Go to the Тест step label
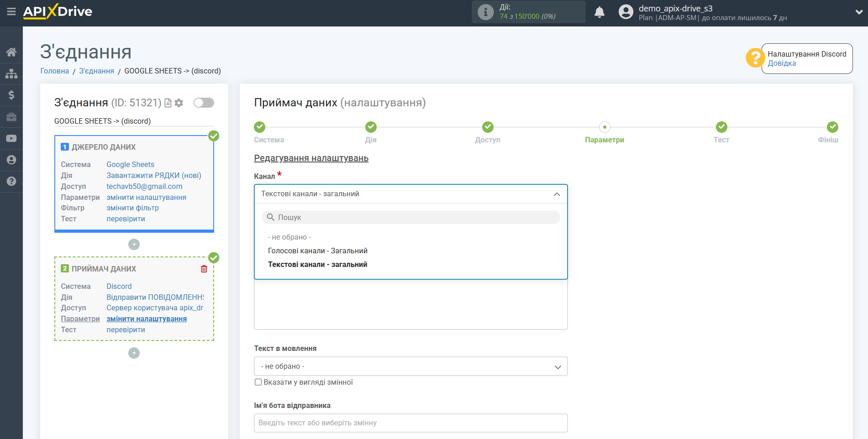 (721, 140)
